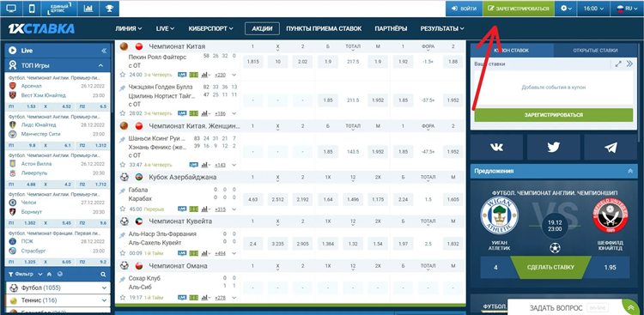644x315 pixels.
Task: Expand the Футбол (1055) sport category
Action: click(58, 288)
